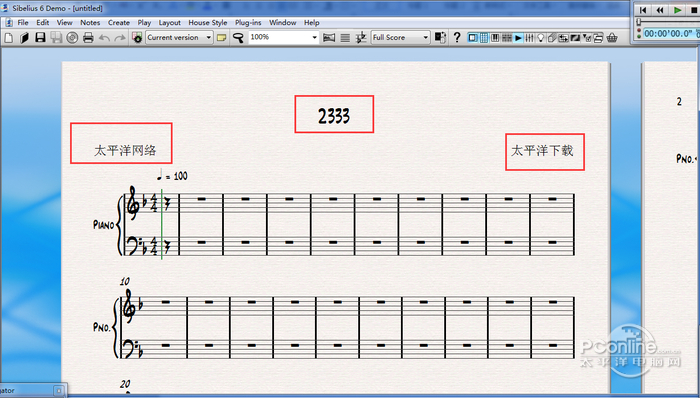This screenshot has width=700, height=398.
Task: Open the Create menu
Action: 119,22
